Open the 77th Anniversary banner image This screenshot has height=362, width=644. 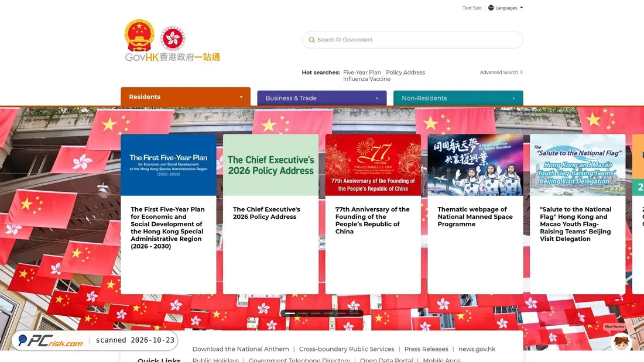pos(373,165)
